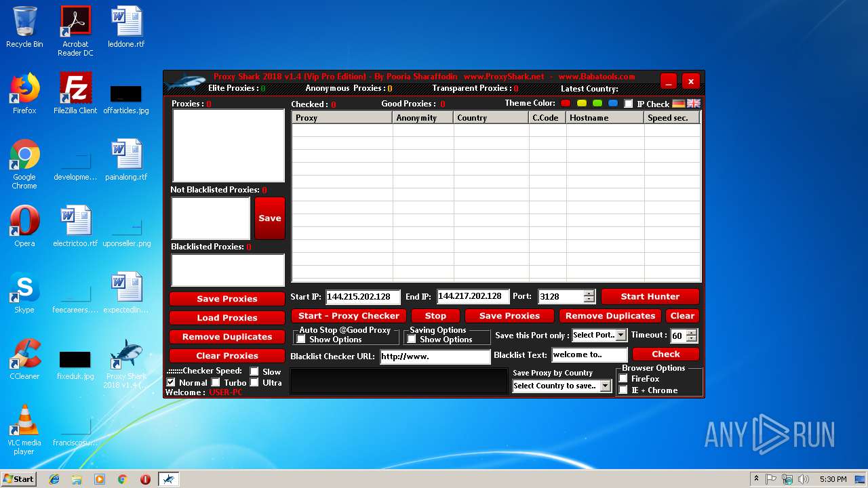868x488 pixels.
Task: Launch CCleaner desktop shortcut
Action: tap(24, 359)
